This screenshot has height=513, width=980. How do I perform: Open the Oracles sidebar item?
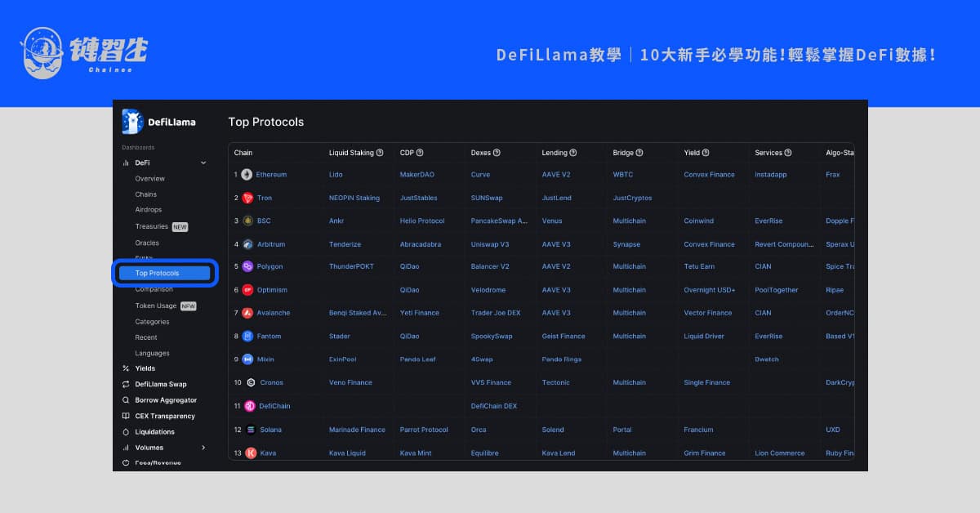(x=147, y=243)
